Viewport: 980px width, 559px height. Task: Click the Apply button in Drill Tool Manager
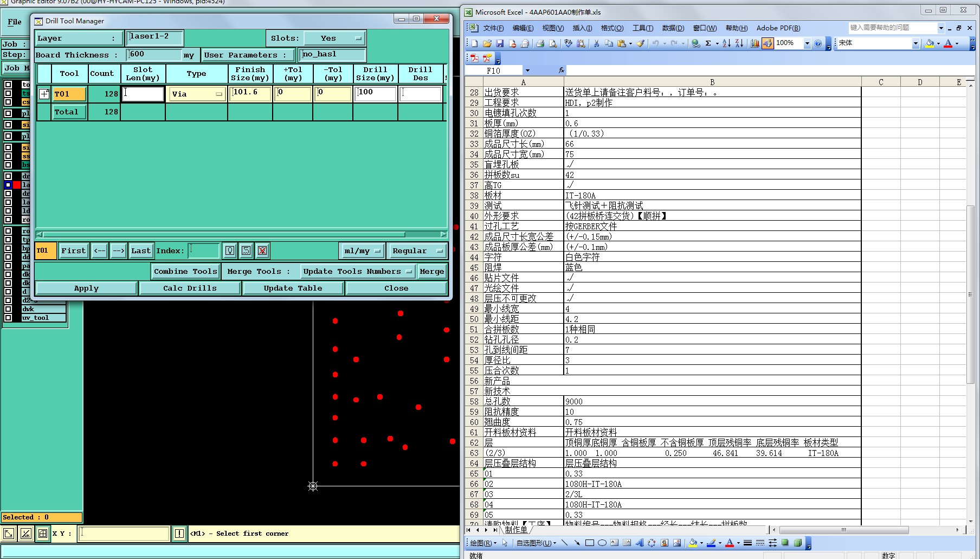click(86, 288)
